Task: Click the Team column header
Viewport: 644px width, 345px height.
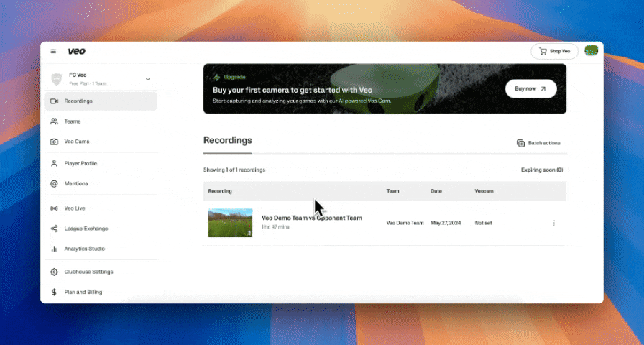Action: click(392, 191)
